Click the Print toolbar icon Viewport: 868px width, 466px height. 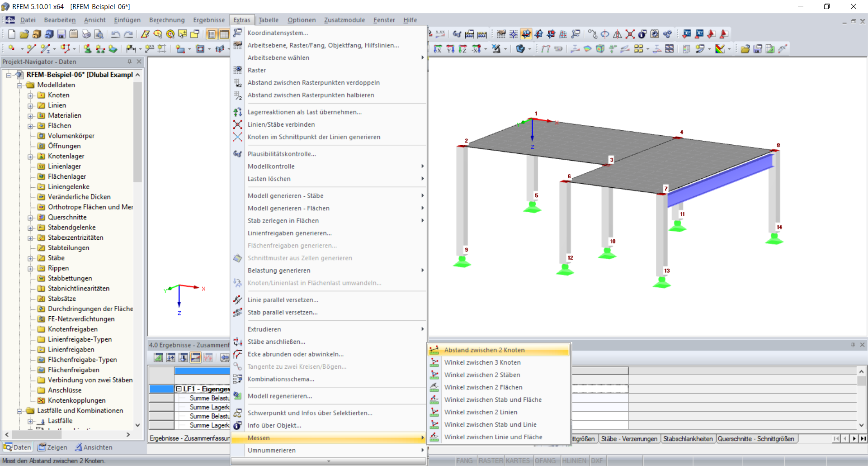click(86, 34)
